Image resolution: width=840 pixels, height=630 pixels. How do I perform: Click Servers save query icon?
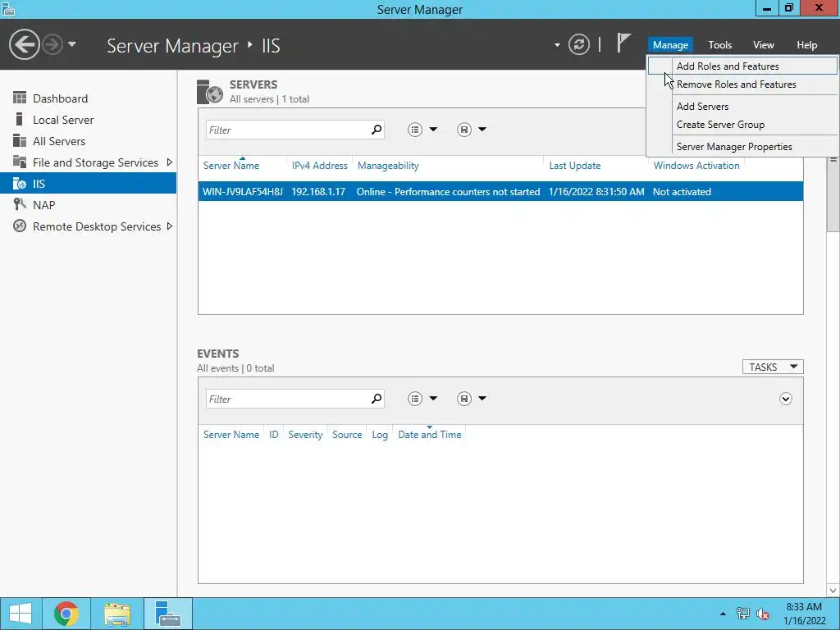click(464, 130)
